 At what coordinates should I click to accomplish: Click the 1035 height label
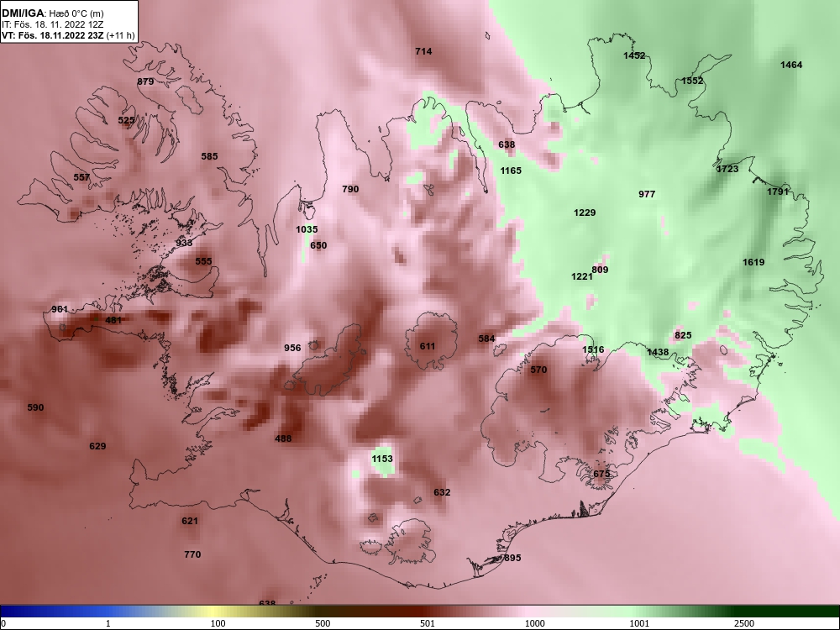point(307,229)
